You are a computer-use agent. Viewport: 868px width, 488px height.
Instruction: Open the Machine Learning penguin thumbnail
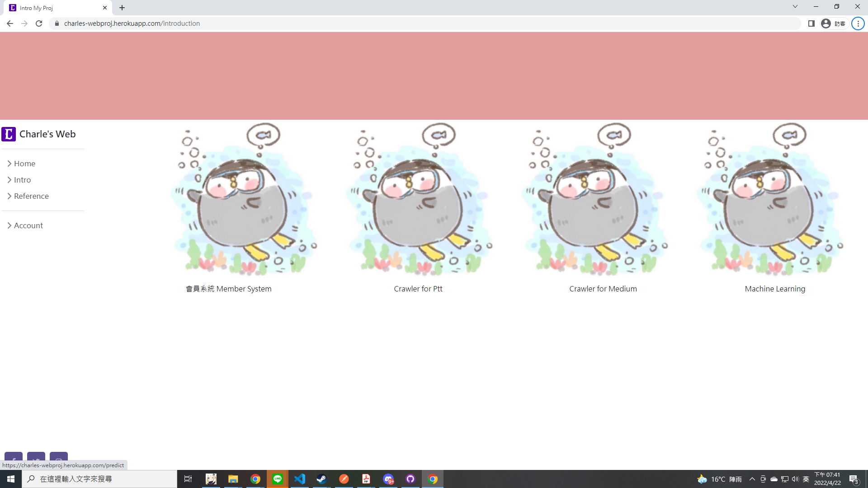(x=770, y=199)
